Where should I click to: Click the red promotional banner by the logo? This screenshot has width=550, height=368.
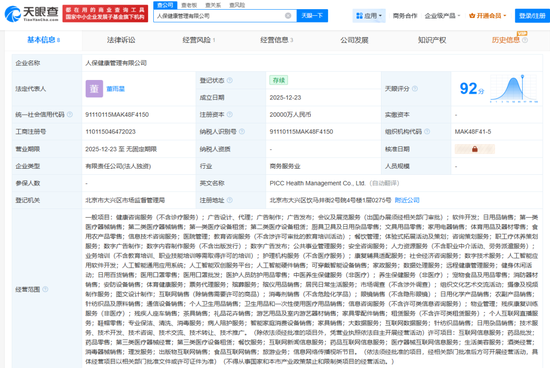point(105,14)
